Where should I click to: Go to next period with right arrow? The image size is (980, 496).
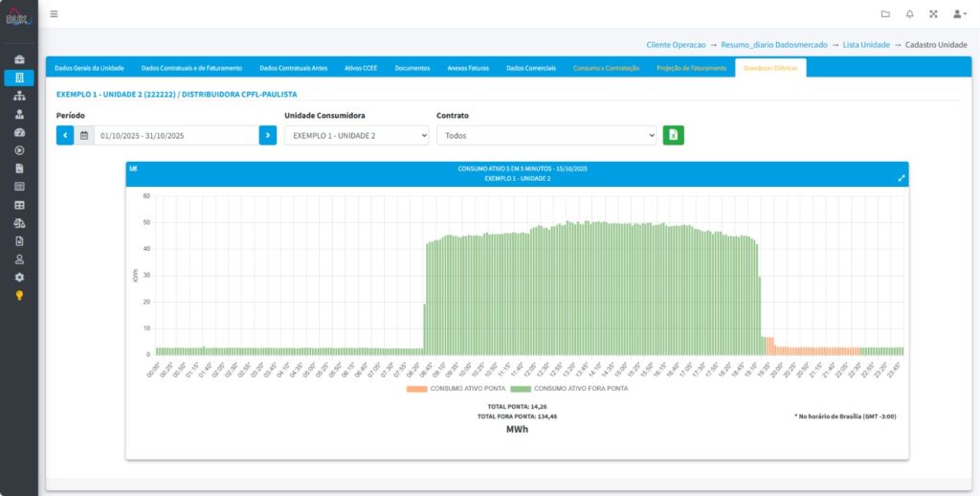point(267,136)
